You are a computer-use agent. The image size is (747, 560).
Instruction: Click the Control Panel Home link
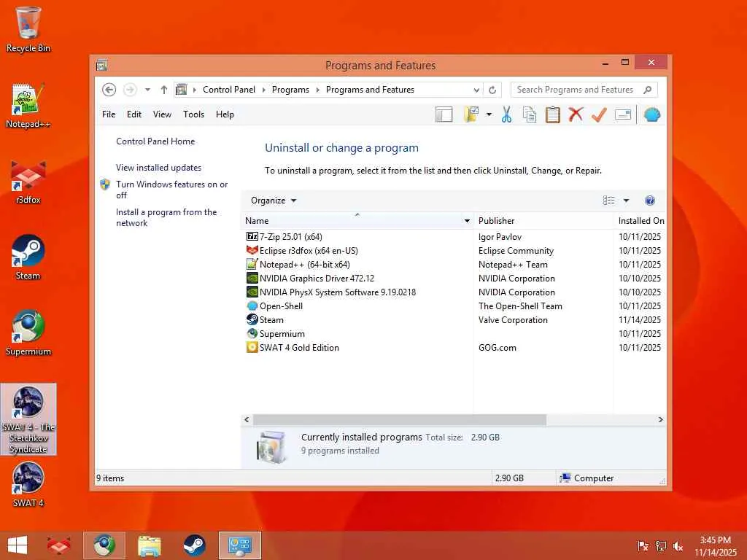155,141
